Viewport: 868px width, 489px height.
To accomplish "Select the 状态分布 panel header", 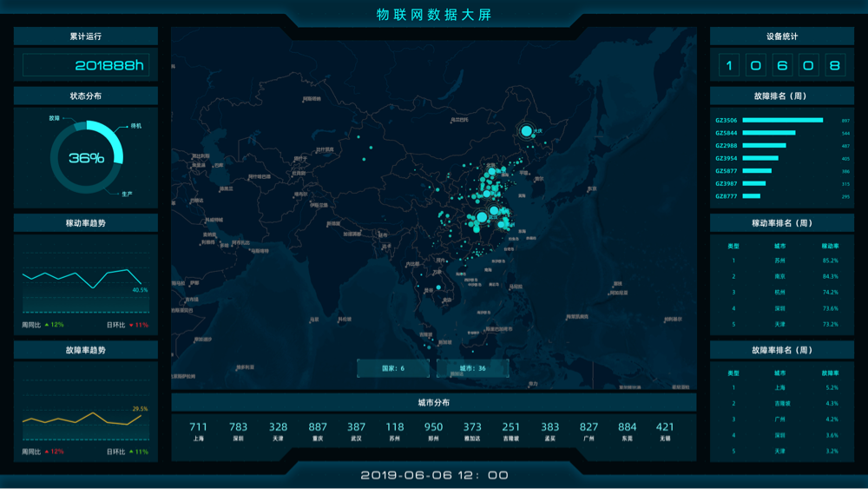I will tap(86, 96).
